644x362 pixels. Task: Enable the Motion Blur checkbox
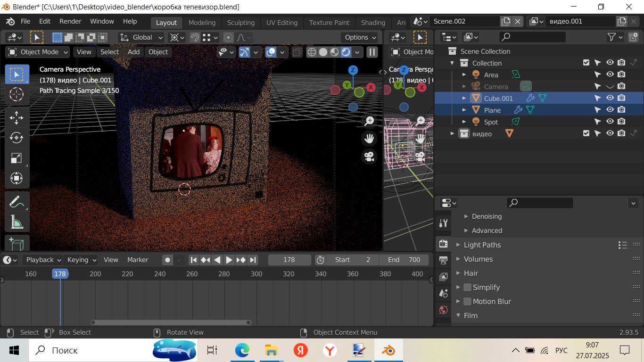click(x=467, y=302)
